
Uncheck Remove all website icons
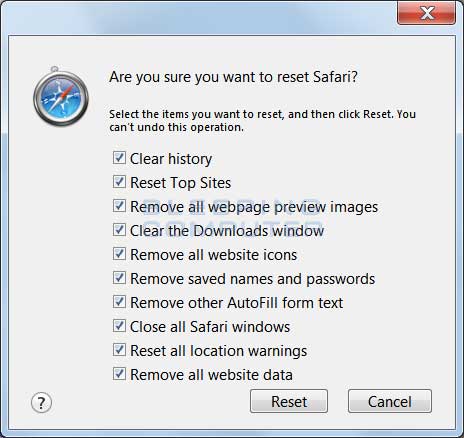click(x=119, y=254)
